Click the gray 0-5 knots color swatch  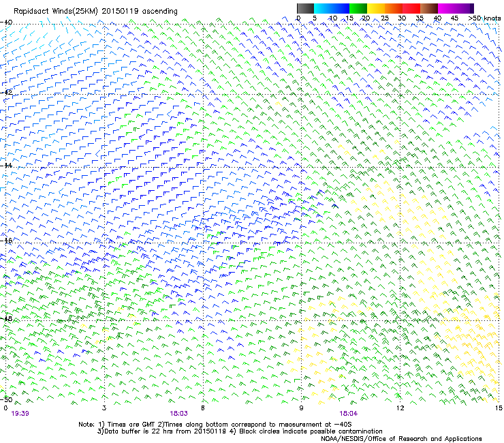pyautogui.click(x=305, y=8)
